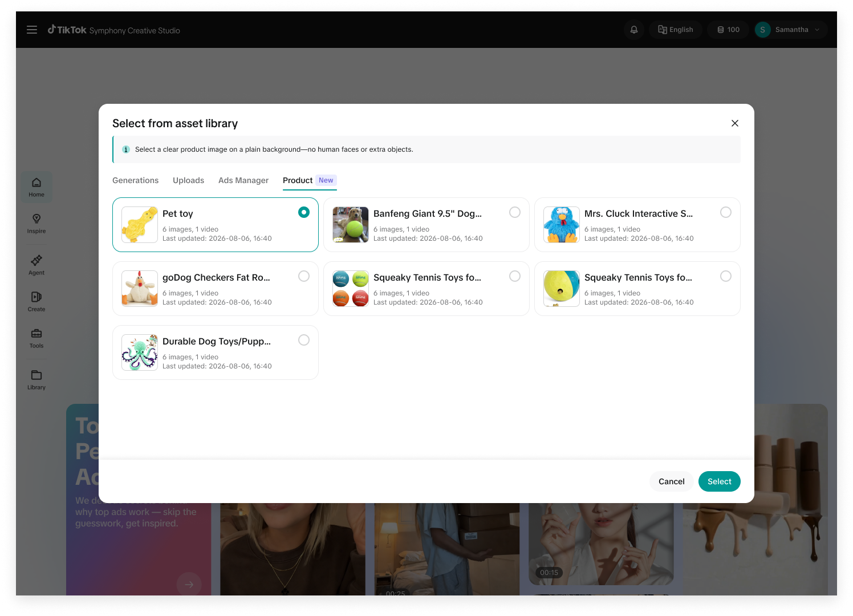Go to Home in the sidebar

[36, 187]
